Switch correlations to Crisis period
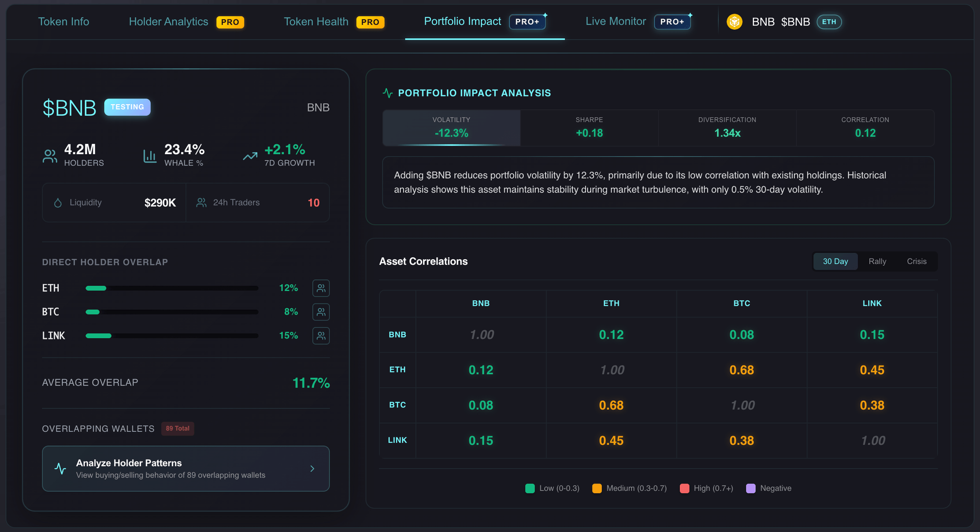 click(x=916, y=261)
